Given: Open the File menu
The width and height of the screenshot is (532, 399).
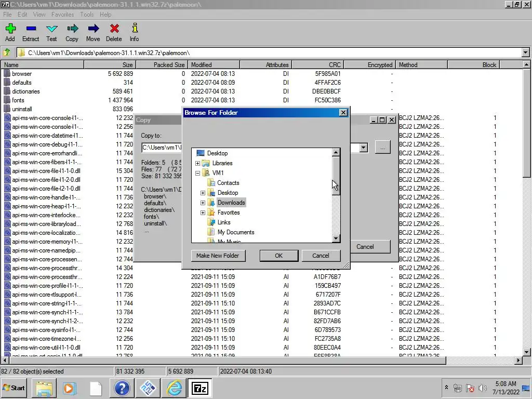Looking at the screenshot, I should tap(7, 14).
